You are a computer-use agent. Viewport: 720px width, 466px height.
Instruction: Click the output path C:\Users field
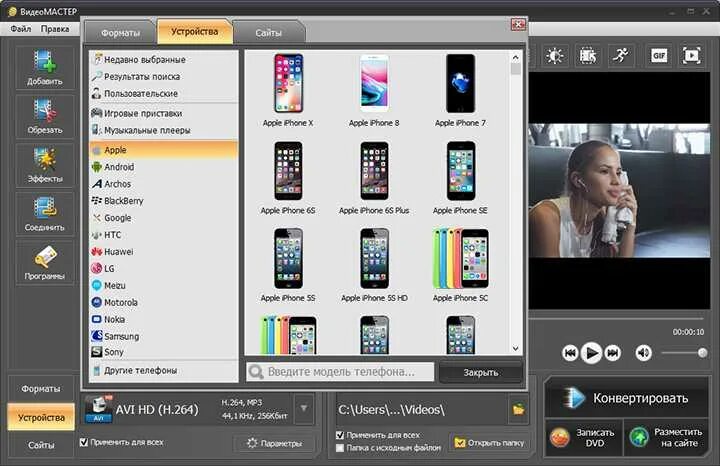[x=422, y=409]
